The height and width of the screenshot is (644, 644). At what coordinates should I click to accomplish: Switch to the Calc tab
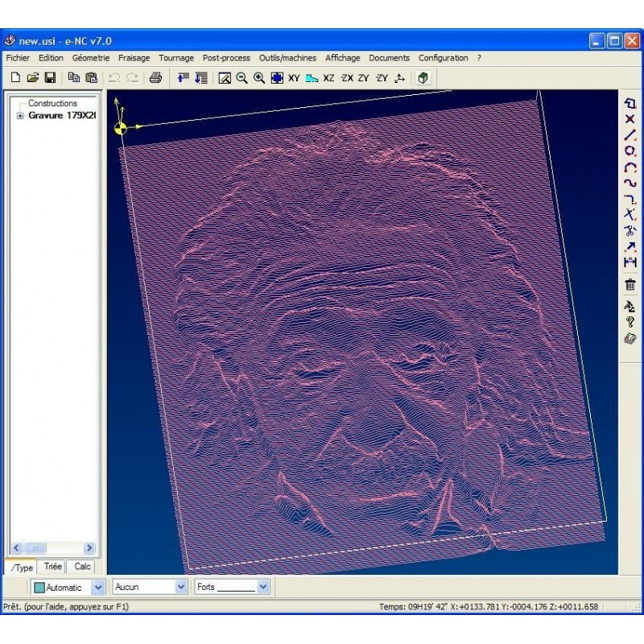pos(82,567)
